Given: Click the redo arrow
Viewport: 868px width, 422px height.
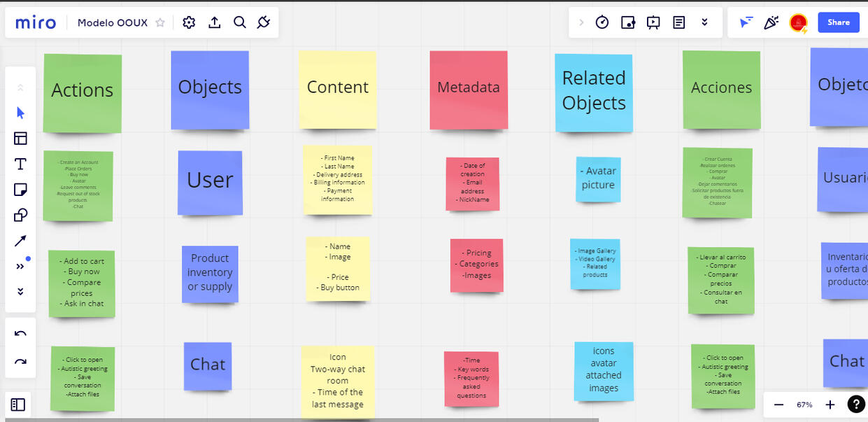Looking at the screenshot, I should click(x=20, y=360).
